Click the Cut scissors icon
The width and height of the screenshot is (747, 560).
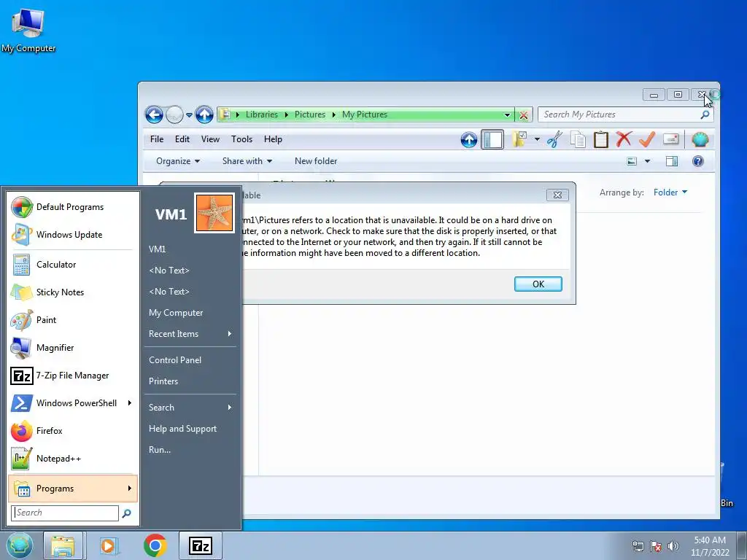tap(554, 139)
